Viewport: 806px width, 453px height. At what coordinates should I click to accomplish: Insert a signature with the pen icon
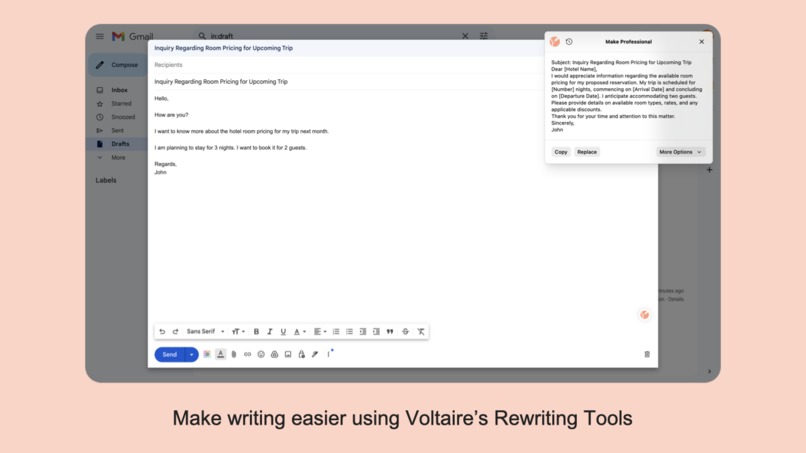click(315, 354)
